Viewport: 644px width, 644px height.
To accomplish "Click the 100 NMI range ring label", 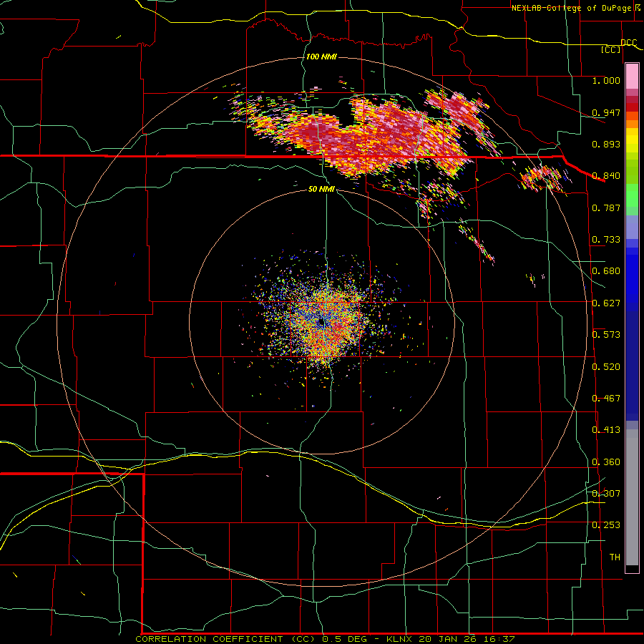I will click(321, 57).
